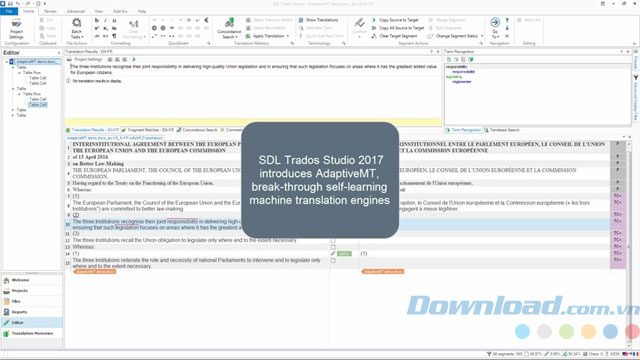Click first icon in Term Recognition toolbar
Viewport: 640px width, 360px height.
point(449,60)
